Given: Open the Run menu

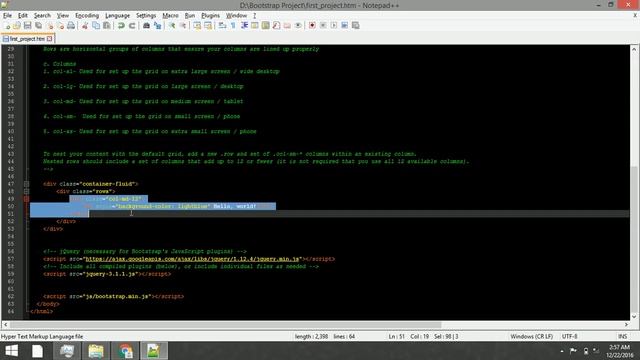Looking at the screenshot, I should (x=190, y=16).
